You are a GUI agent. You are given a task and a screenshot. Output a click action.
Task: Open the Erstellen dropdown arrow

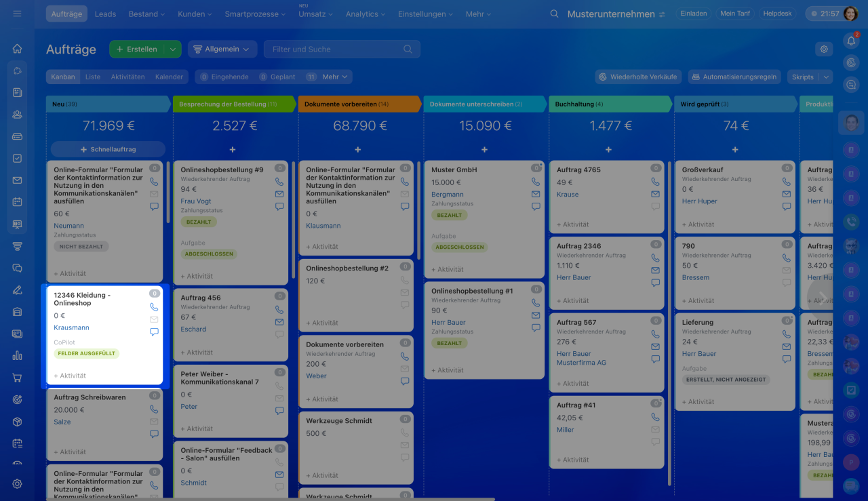click(173, 49)
